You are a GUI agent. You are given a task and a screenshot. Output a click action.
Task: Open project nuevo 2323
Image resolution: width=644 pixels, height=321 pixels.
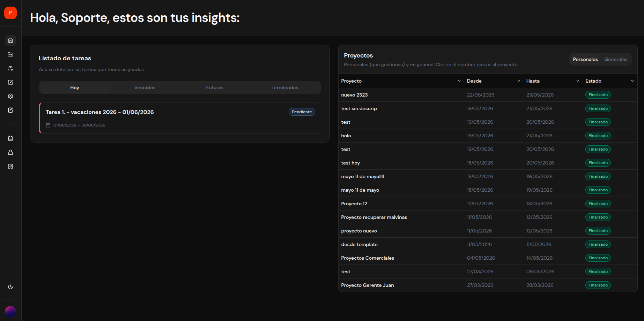[x=354, y=95]
